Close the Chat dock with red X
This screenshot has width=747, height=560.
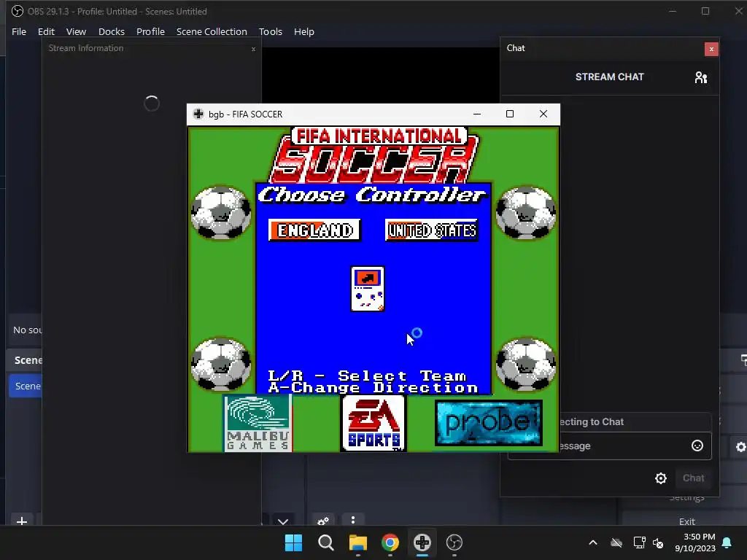pos(711,49)
